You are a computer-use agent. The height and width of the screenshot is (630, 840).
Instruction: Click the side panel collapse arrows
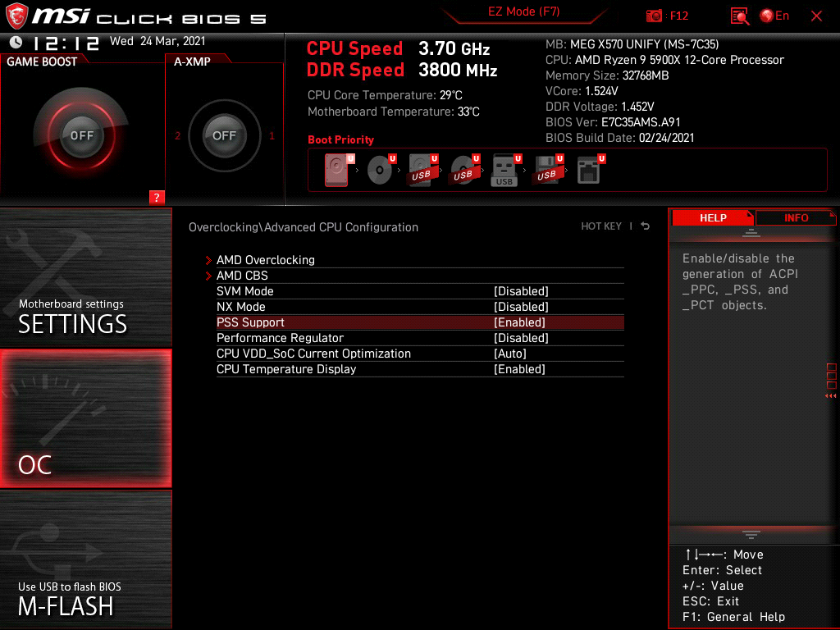[830, 396]
